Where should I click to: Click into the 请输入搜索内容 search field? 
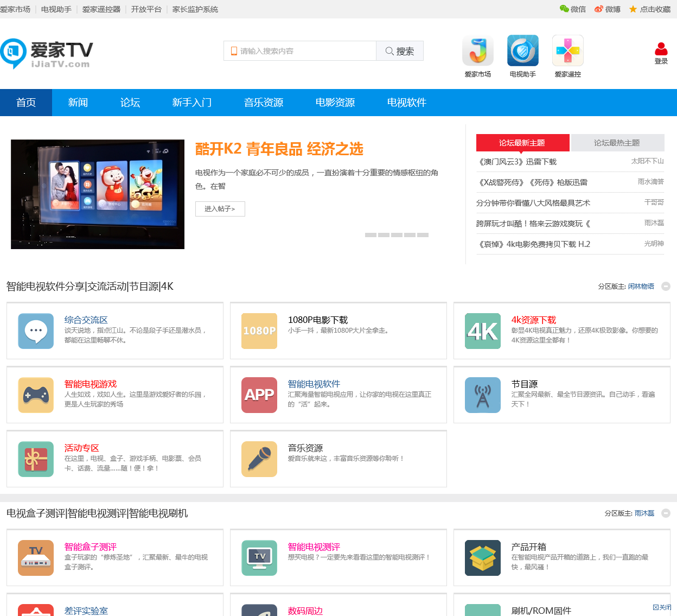300,51
